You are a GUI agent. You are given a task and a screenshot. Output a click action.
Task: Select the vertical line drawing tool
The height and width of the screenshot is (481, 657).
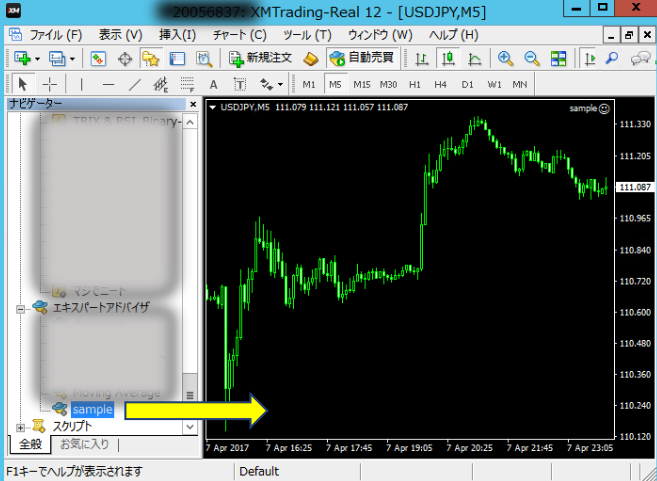pos(81,84)
